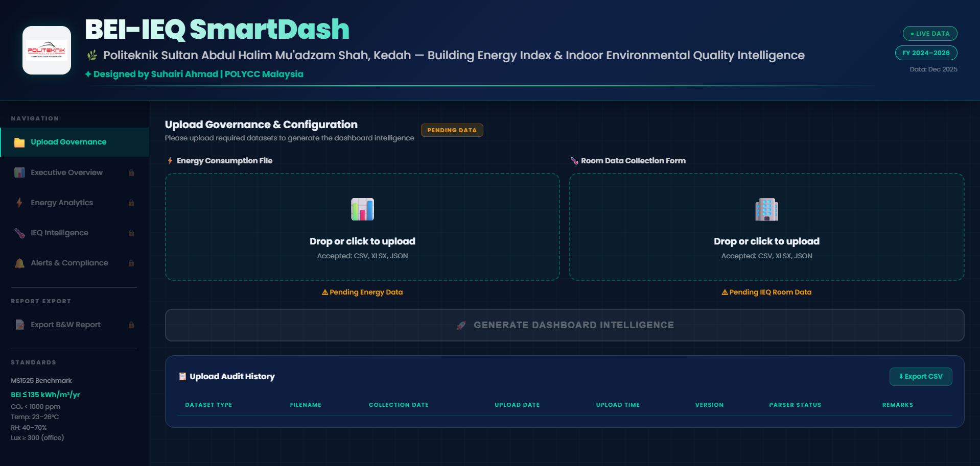Click the Lux ≥ 300 (office) standard
This screenshot has width=980, height=466.
coord(37,438)
